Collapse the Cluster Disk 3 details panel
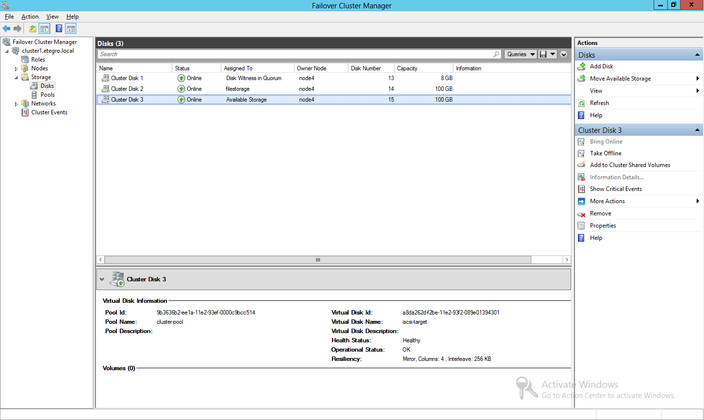The image size is (704, 420). [x=102, y=279]
